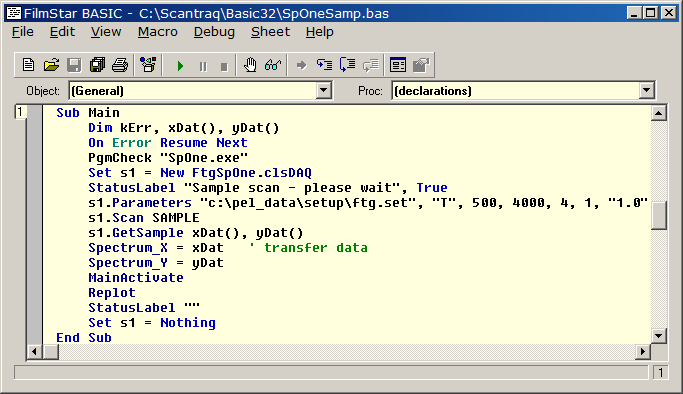Open the object browser icon
683x394 pixels.
[x=148, y=65]
